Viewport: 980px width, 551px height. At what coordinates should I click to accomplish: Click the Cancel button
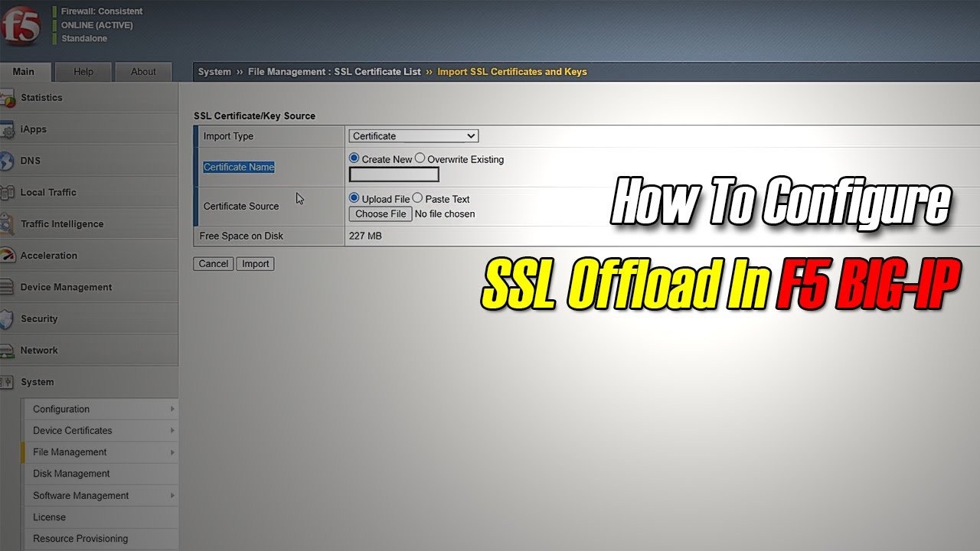pos(213,264)
